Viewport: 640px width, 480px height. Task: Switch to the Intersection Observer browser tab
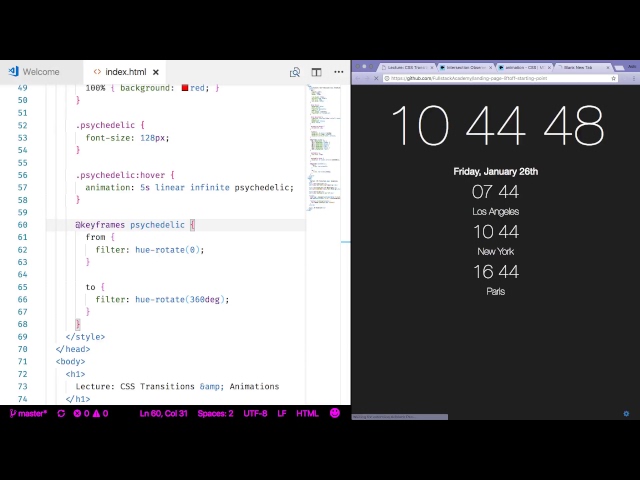click(465, 67)
